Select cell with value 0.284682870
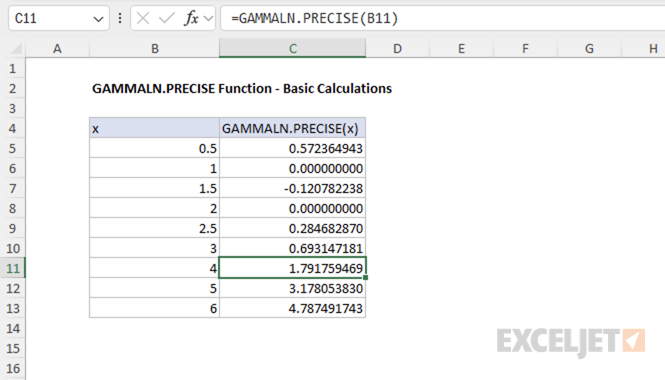The width and height of the screenshot is (665, 380). coord(292,228)
